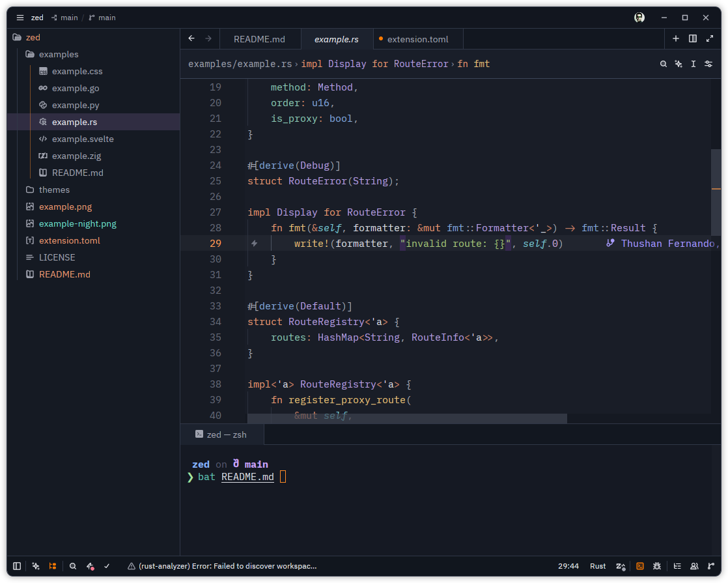Click the rust-analyzer warning triangle icon

132,566
